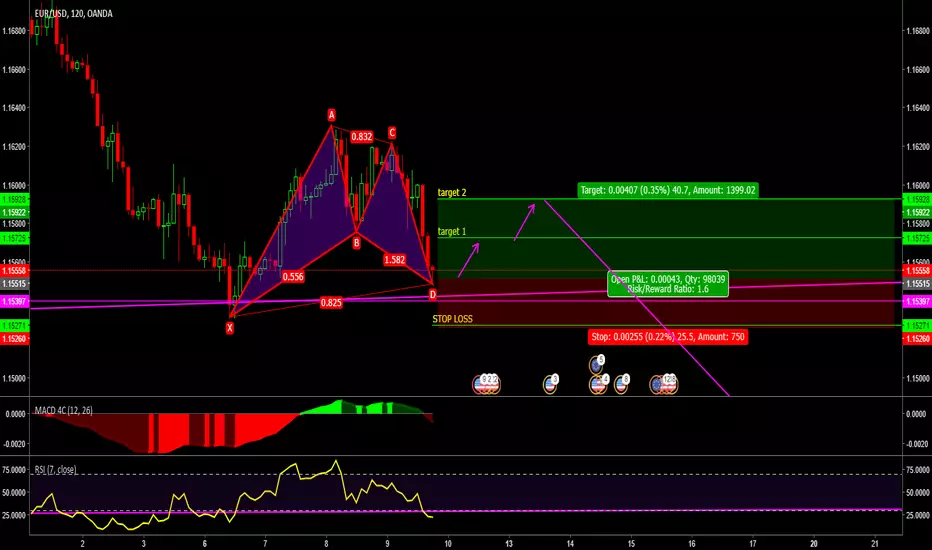The image size is (932, 550).
Task: Click the red Stop 0.00255 info box
Action: pos(668,337)
